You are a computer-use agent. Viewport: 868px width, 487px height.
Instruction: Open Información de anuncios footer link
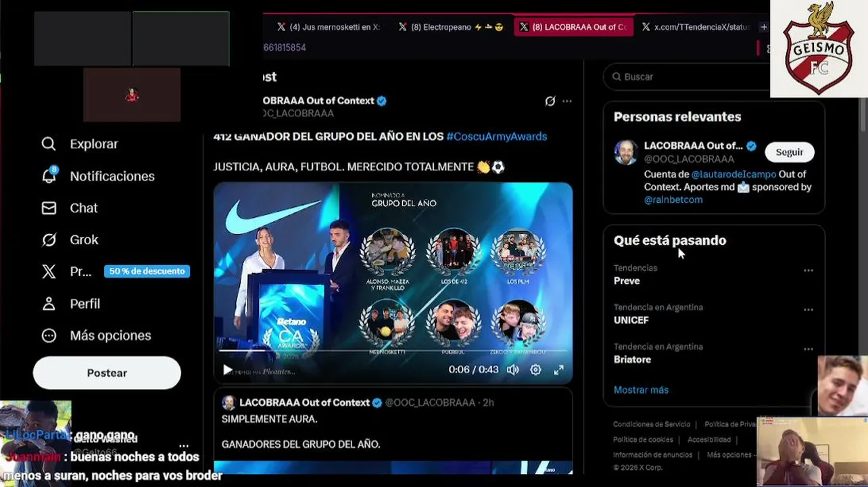point(653,455)
